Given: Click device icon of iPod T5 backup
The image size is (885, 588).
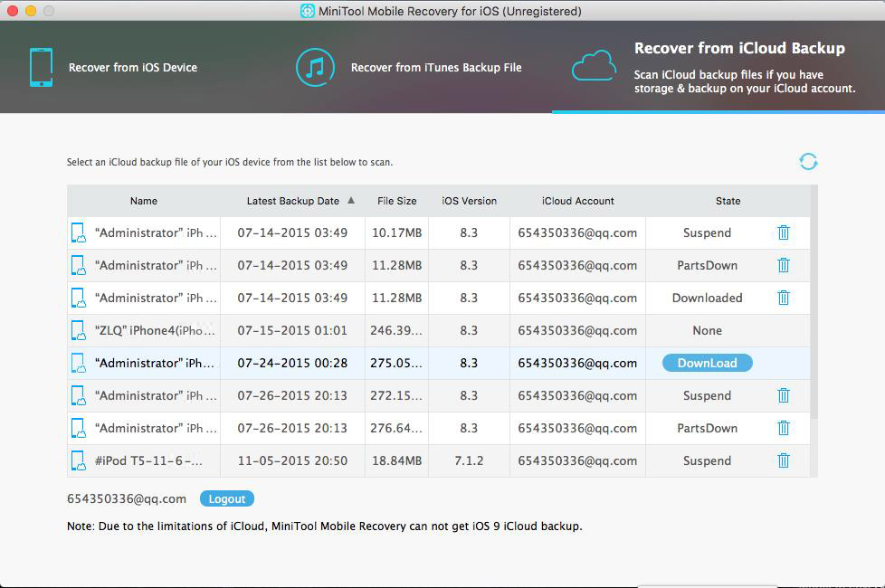Looking at the screenshot, I should [x=79, y=461].
